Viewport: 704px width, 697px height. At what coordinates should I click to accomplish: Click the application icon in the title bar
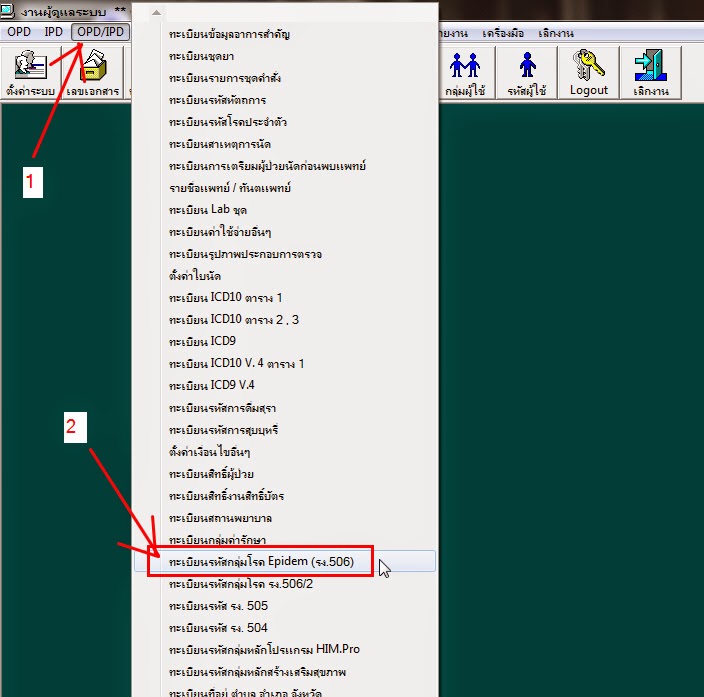tap(7, 11)
